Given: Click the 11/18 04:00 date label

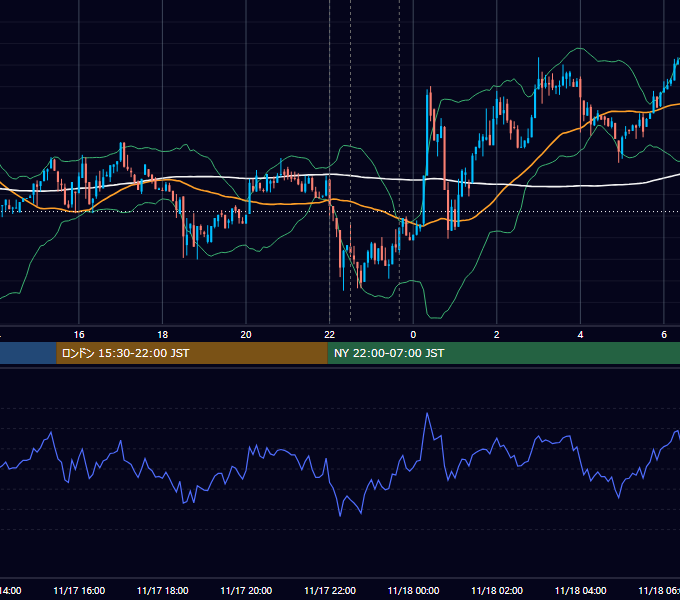Looking at the screenshot, I should click(x=581, y=590).
